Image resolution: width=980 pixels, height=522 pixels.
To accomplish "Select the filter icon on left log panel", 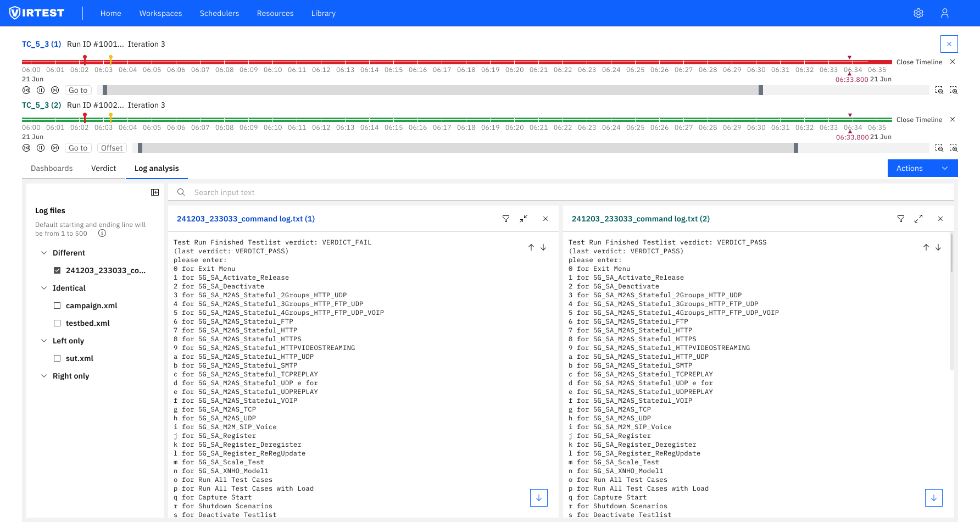I will 505,219.
